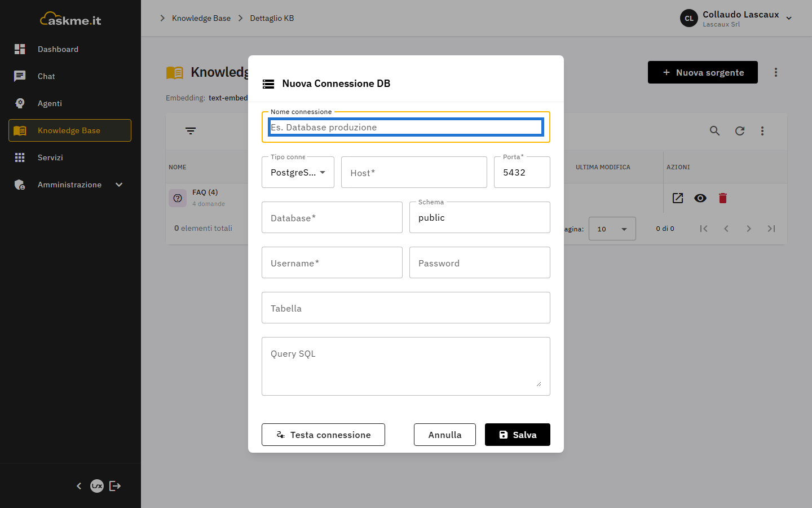812x508 pixels.
Task: Collapse sidebar with left chevron icon
Action: [x=79, y=486]
